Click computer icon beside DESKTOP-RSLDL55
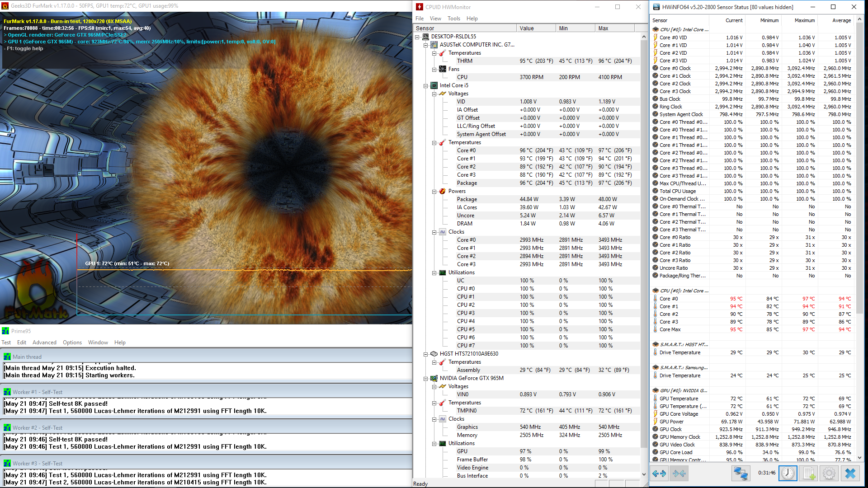Viewport: 868px width, 488px height. [x=425, y=37]
